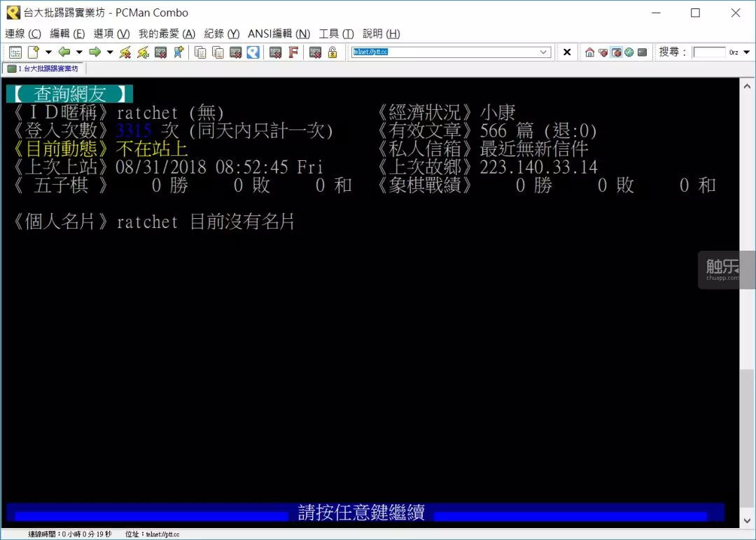
Task: Click the 《ＩＤ暱稱》ratchet (無) line
Action: [118, 112]
